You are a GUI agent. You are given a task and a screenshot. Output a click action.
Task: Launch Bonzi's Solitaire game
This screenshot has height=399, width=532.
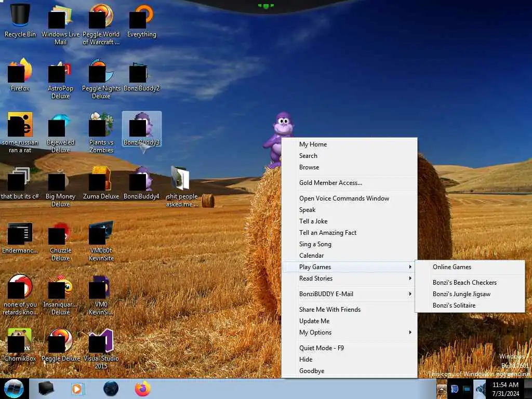[x=470, y=305]
